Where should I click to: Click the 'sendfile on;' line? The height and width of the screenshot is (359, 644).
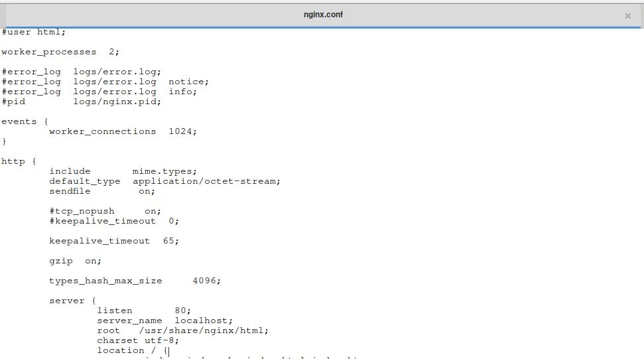tap(102, 191)
